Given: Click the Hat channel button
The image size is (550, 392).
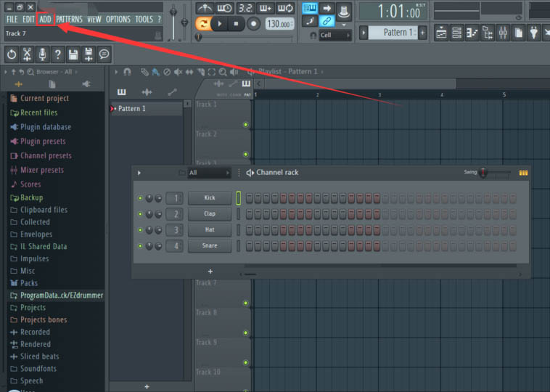Looking at the screenshot, I should coord(210,229).
